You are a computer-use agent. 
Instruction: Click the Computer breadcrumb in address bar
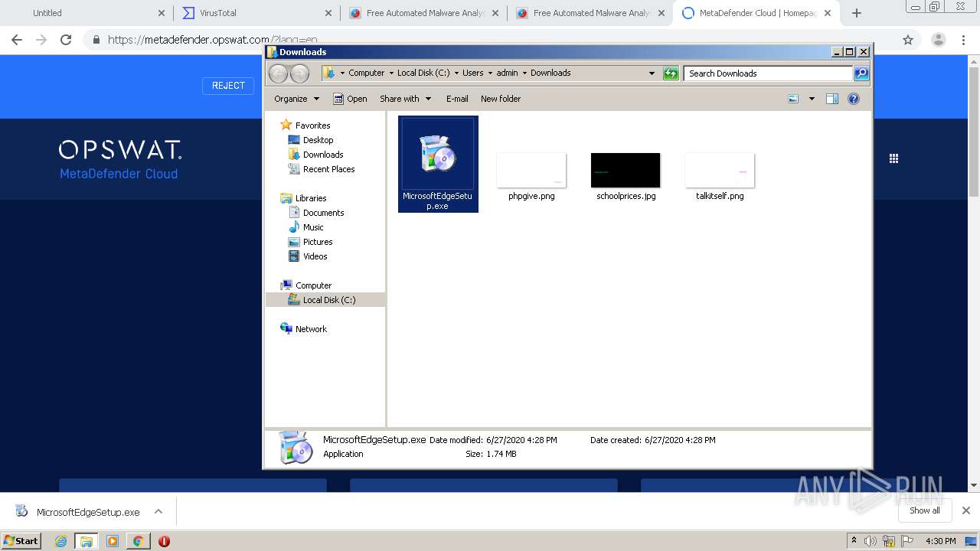tap(367, 73)
